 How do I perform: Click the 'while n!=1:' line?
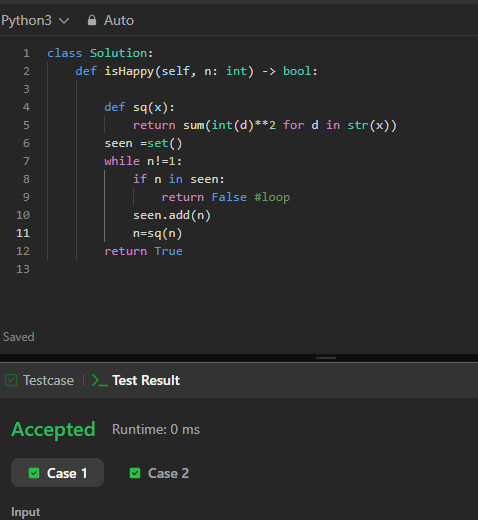point(143,161)
